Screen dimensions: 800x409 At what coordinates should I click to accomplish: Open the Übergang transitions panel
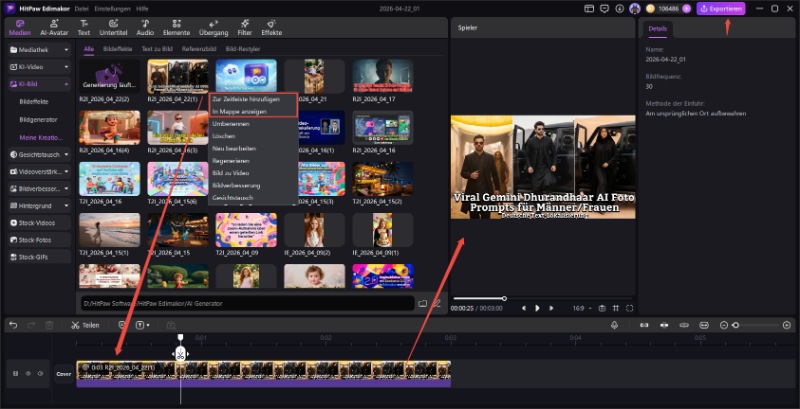point(210,27)
